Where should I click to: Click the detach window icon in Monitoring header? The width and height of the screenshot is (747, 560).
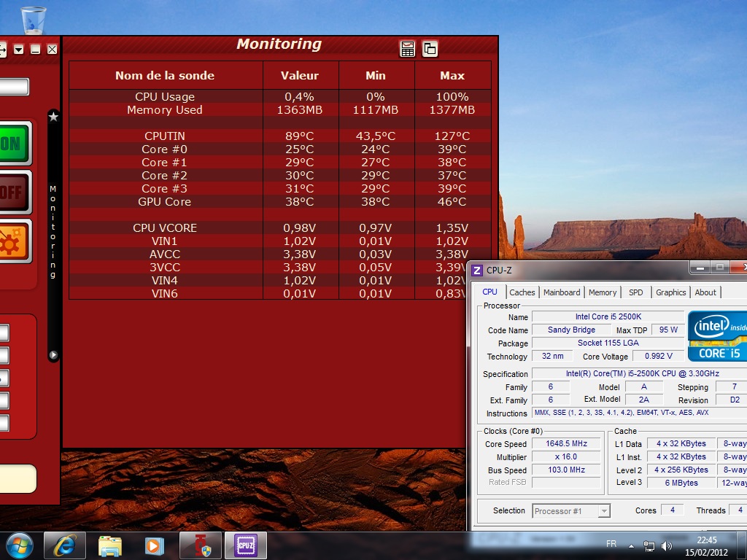coord(430,49)
